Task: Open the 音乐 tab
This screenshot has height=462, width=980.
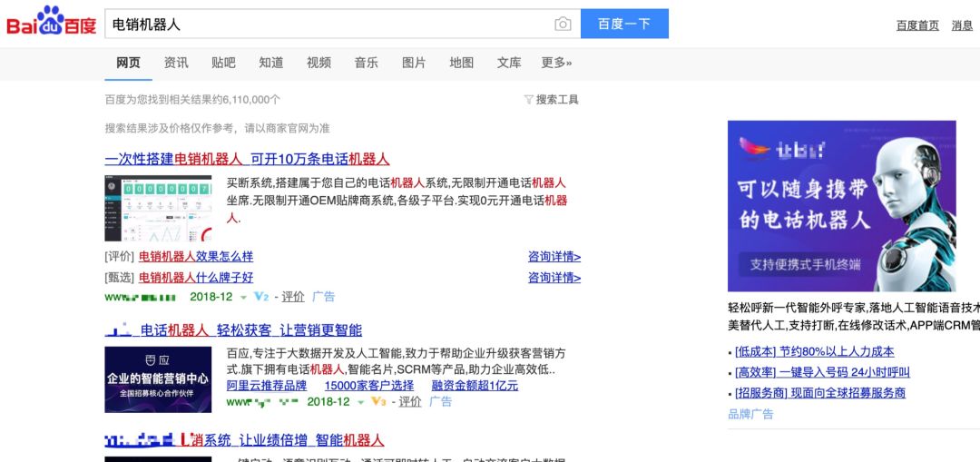Action: click(x=367, y=63)
